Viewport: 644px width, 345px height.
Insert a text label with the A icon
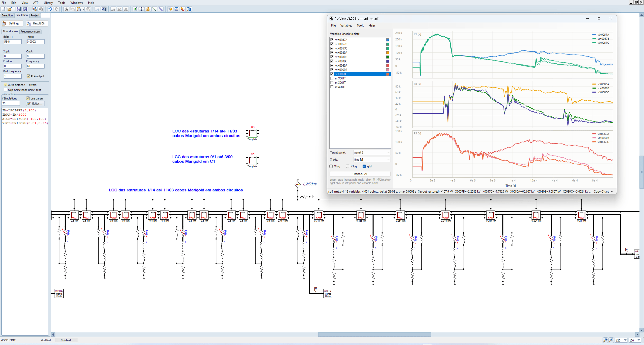click(97, 9)
